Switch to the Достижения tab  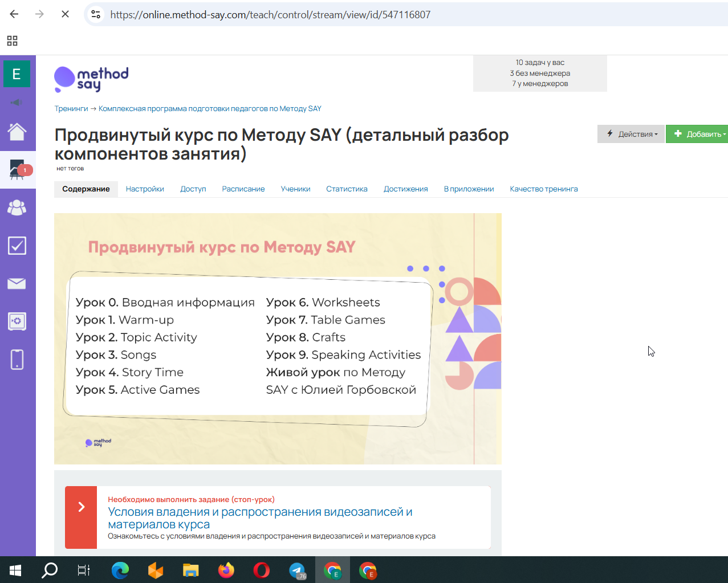pyautogui.click(x=406, y=189)
